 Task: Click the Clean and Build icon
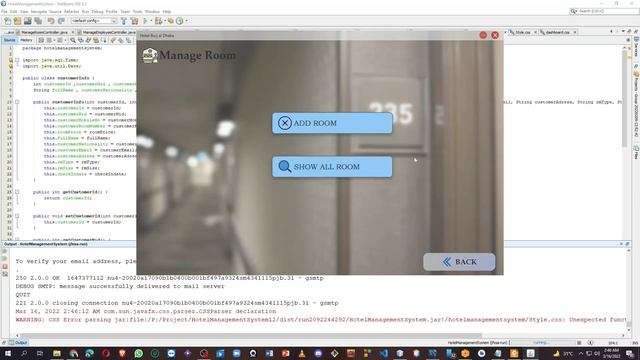point(134,21)
